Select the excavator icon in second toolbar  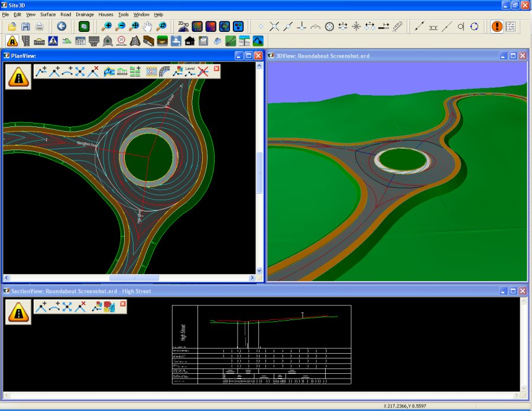tap(258, 41)
